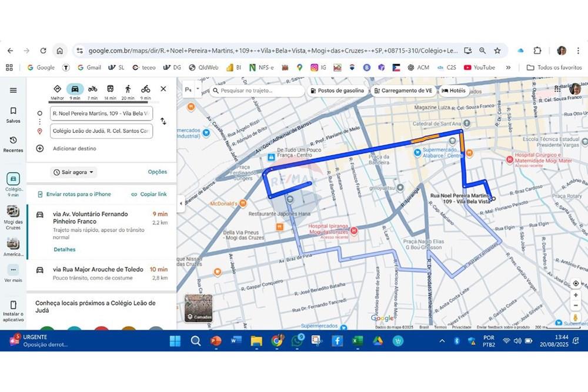Click the show my location button

(576, 283)
